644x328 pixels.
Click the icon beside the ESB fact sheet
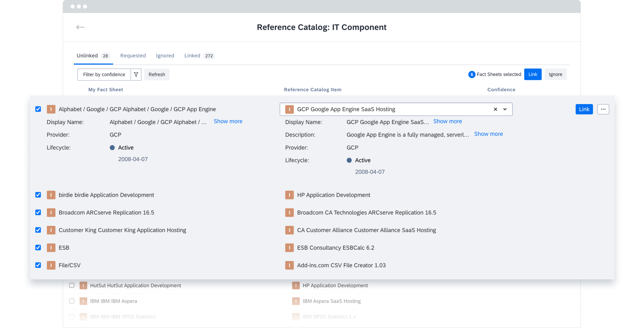tap(51, 247)
